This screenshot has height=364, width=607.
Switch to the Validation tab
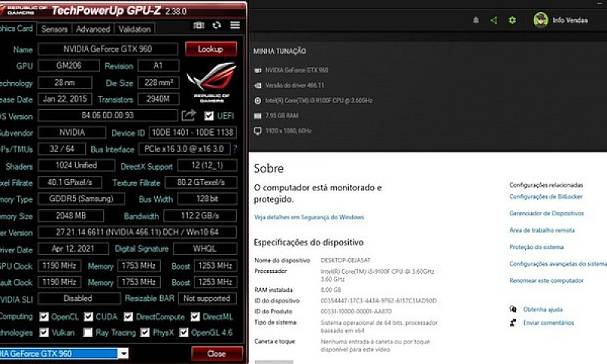[x=134, y=29]
